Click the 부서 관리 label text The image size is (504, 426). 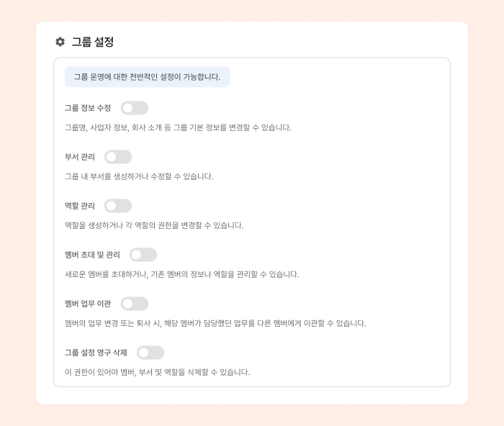[80, 157]
